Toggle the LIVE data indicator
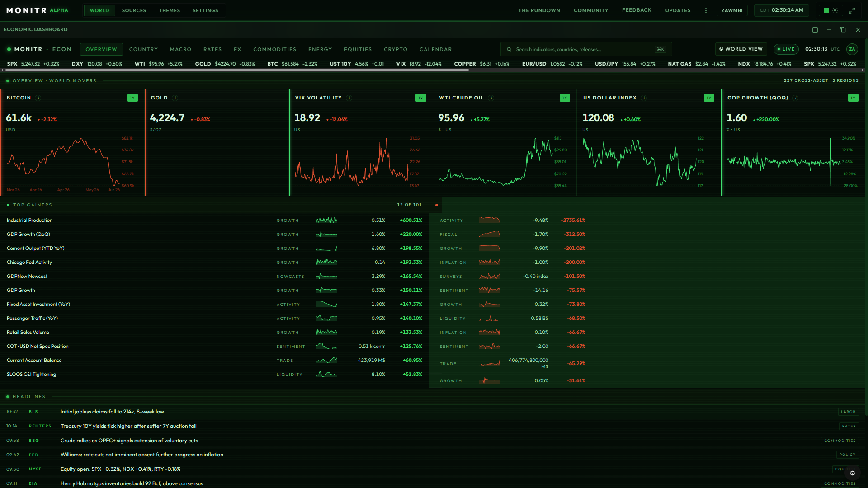 click(786, 49)
